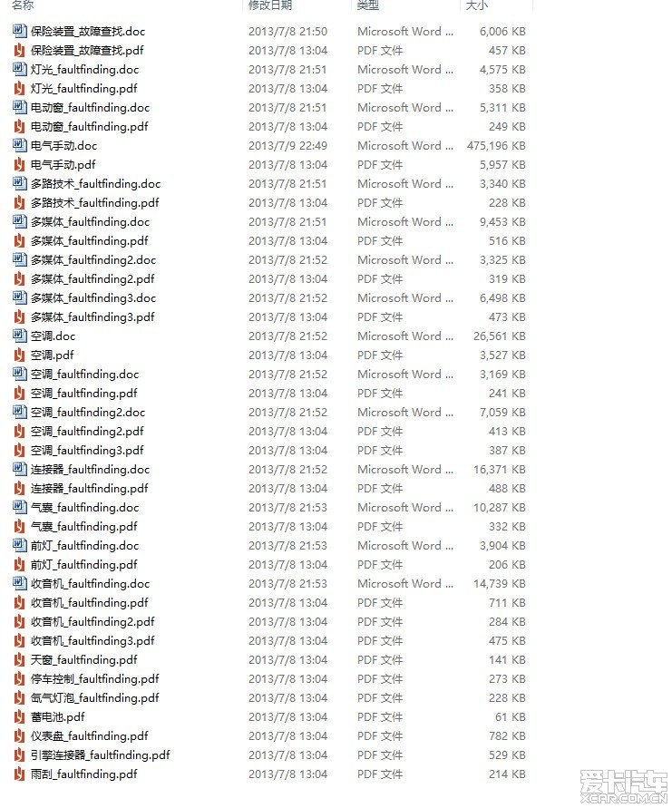672x808 pixels.
Task: Click PDF icon of 雨刮_faultfinding.pdf
Action: tap(20, 774)
